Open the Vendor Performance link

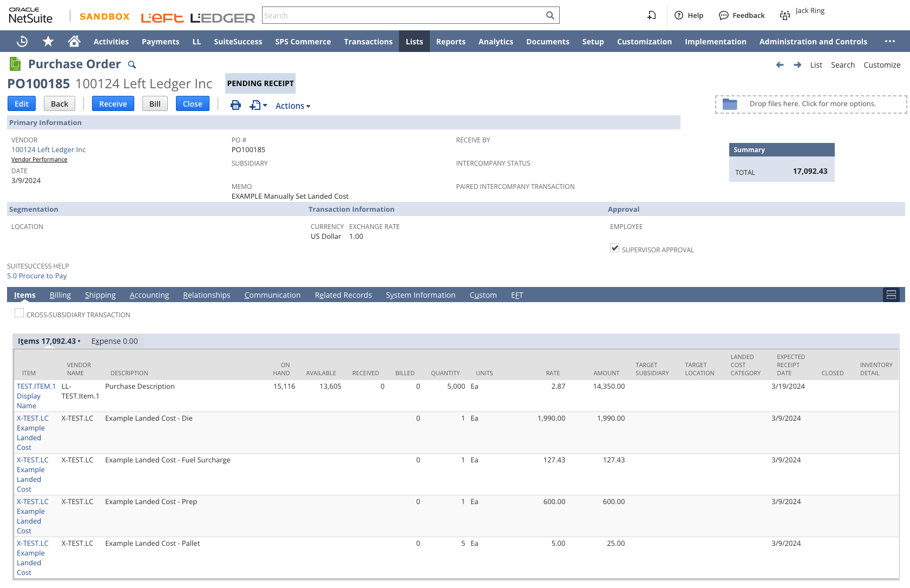click(x=40, y=159)
